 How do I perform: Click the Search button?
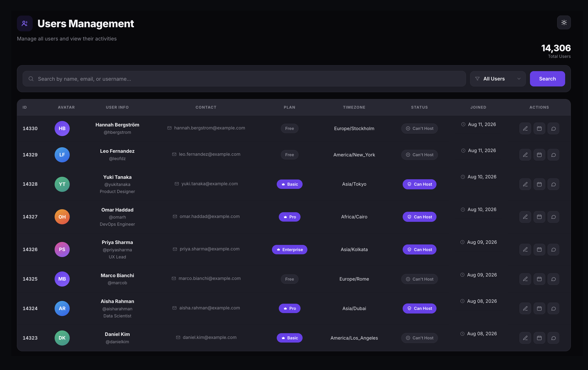pyautogui.click(x=547, y=79)
